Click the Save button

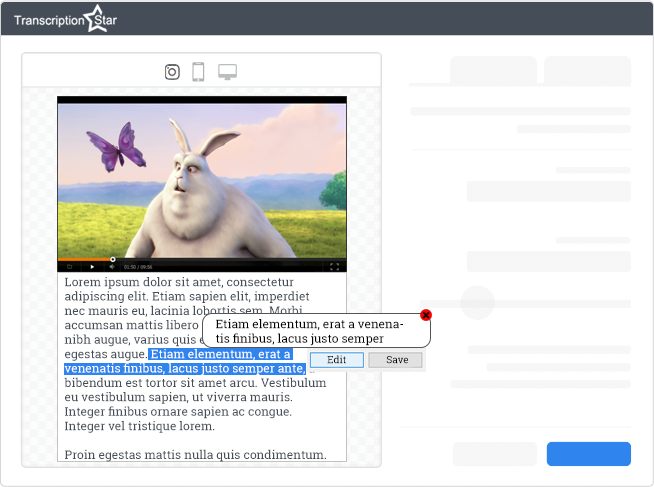397,360
